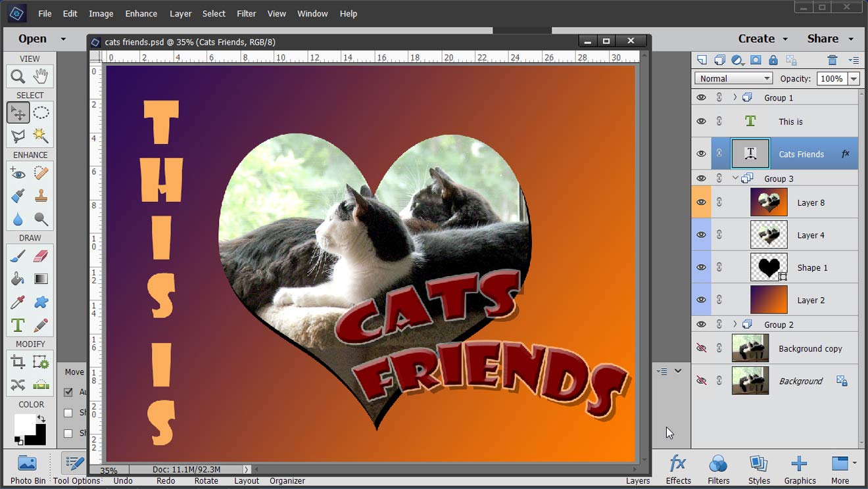Show the hidden Background layer
This screenshot has width=868, height=489.
pos(701,381)
